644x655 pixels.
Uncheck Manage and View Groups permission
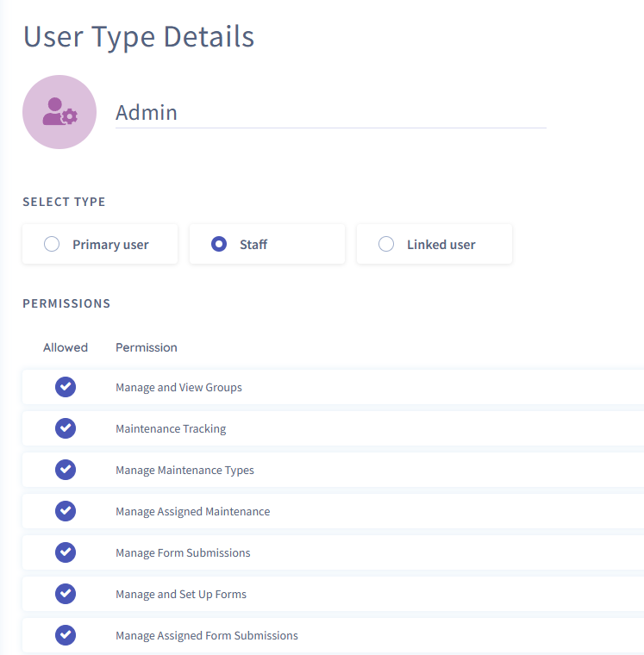[66, 387]
